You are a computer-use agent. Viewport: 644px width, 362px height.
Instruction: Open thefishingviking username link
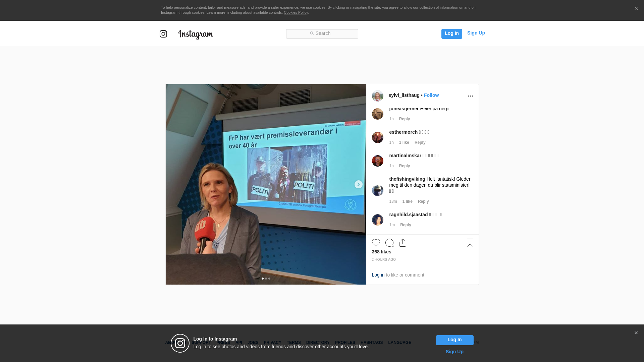click(x=407, y=179)
